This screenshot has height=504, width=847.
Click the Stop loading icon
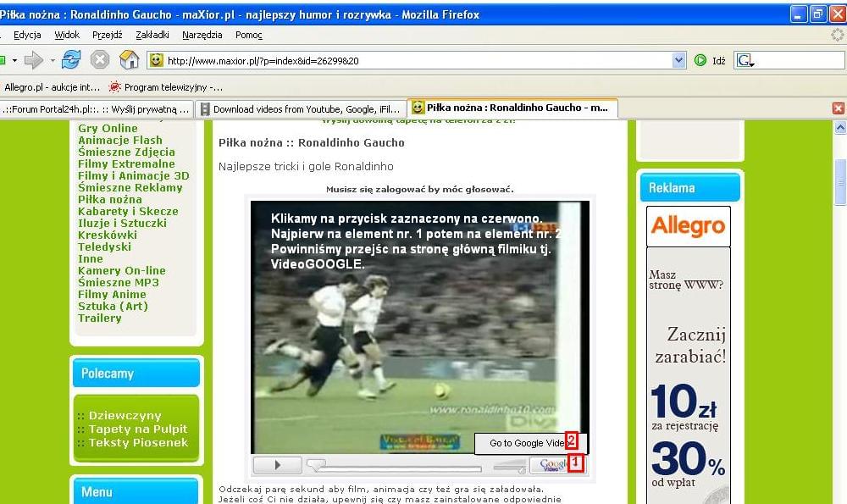(100, 60)
